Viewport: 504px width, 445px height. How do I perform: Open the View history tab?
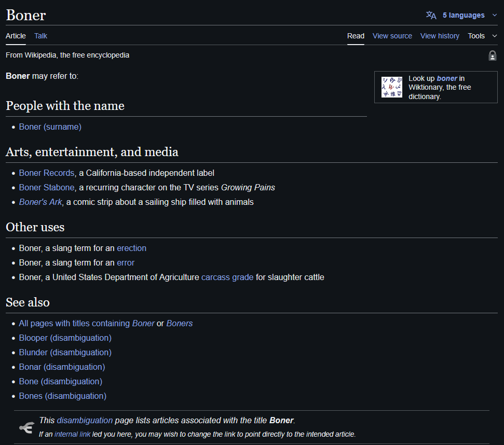tap(440, 36)
